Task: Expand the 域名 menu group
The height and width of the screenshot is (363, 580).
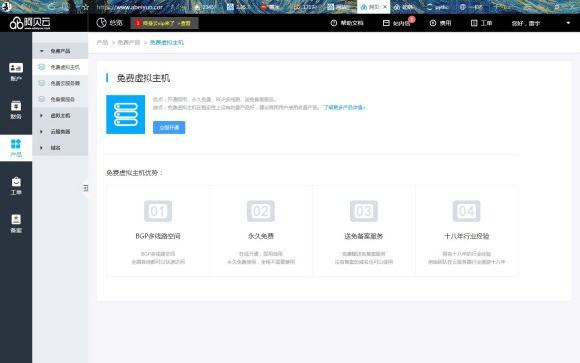Action: click(60, 148)
